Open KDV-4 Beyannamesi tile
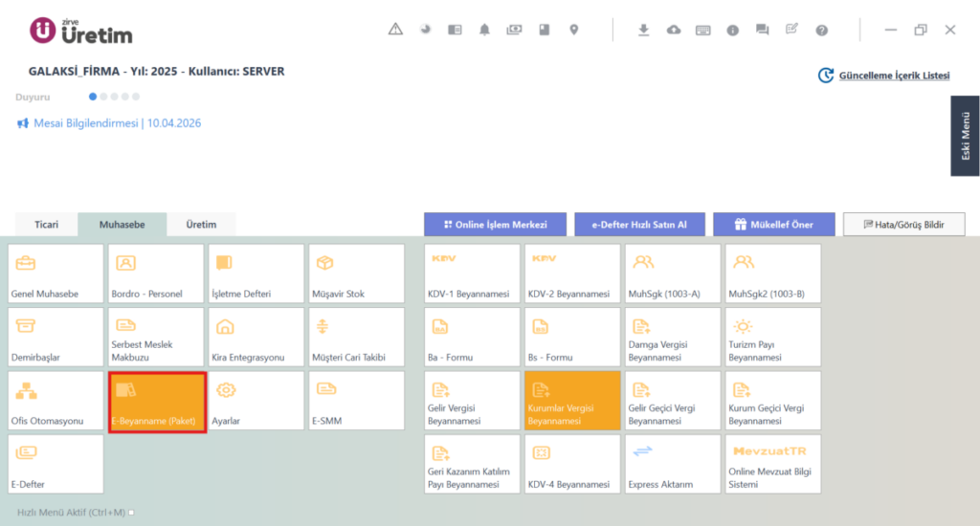980x526 pixels. point(572,464)
